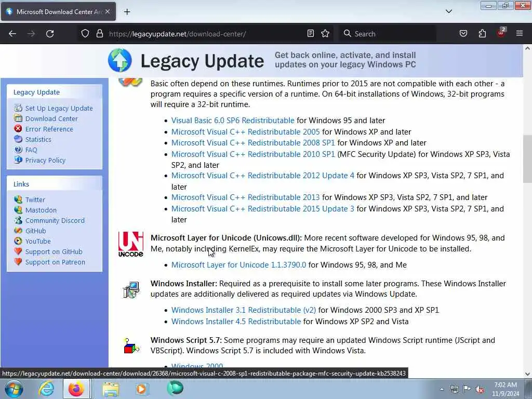Viewport: 532px width, 399px height.
Task: Click the Search box in toolbar
Action: [x=388, y=34]
